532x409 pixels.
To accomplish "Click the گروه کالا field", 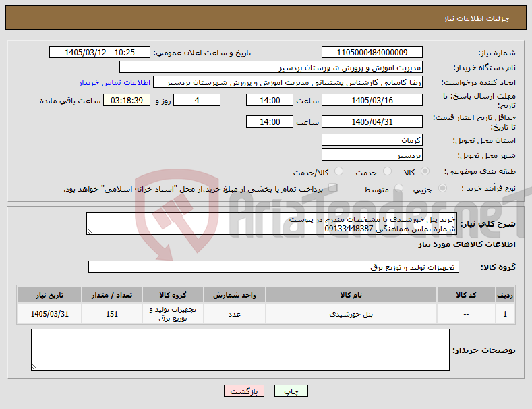I will (274, 267).
